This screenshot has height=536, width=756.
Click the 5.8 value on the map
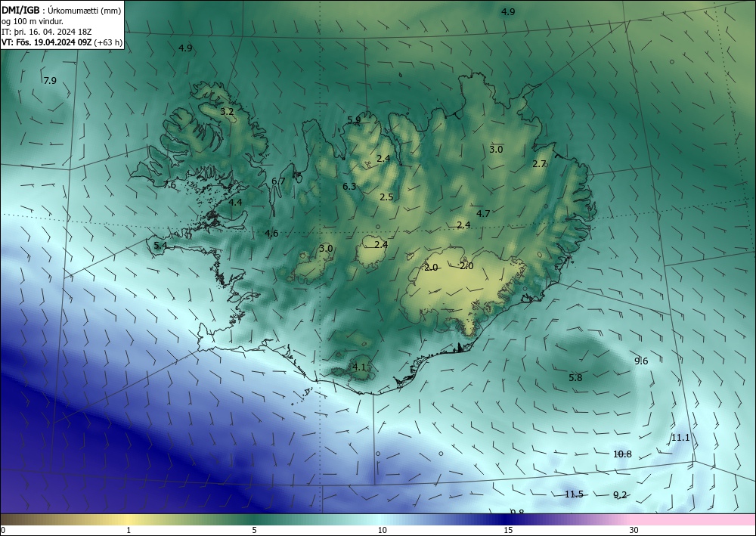(x=575, y=377)
